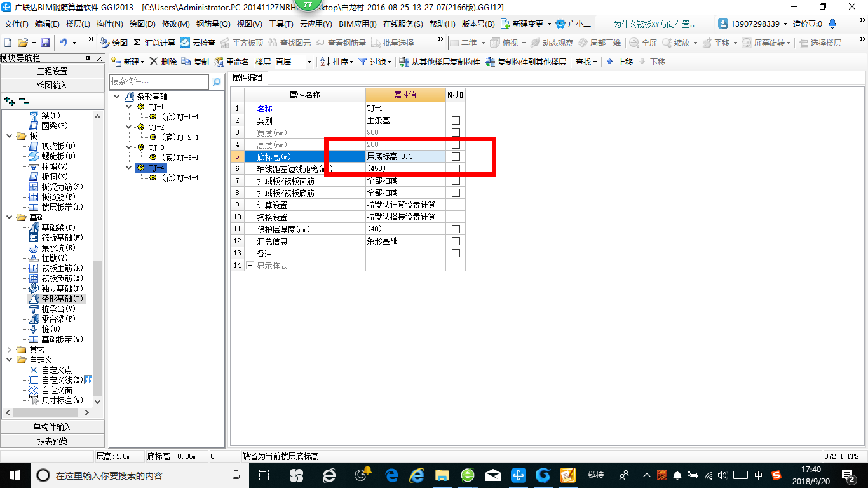
Task: Open the 查找 find dropdown
Action: click(586, 62)
